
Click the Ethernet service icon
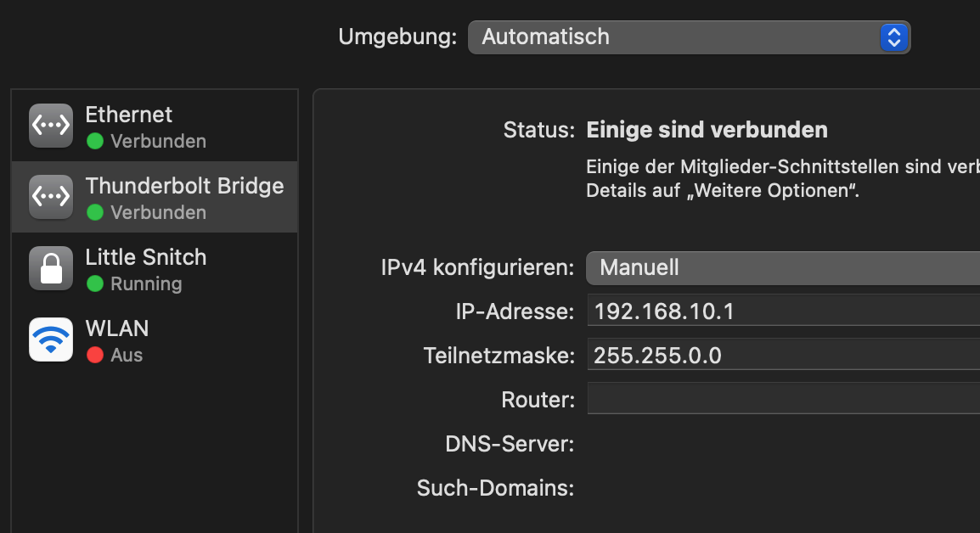(x=52, y=126)
